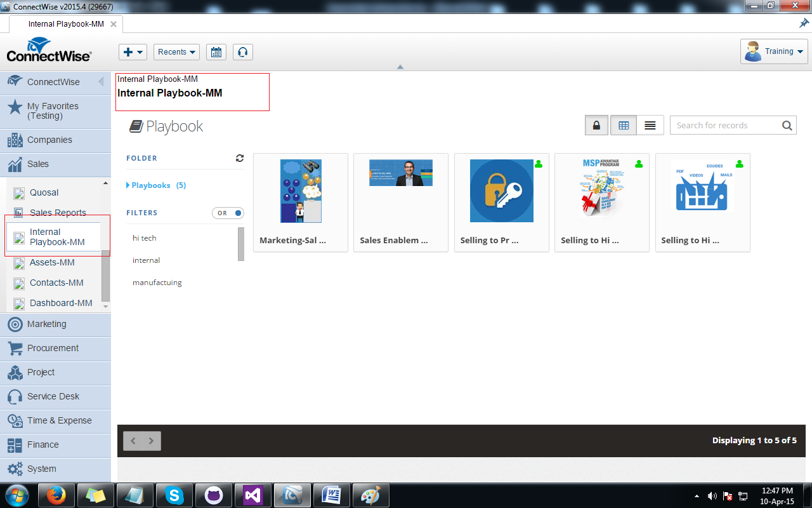812x508 pixels.
Task: Open the Windows Start menu
Action: (17, 495)
